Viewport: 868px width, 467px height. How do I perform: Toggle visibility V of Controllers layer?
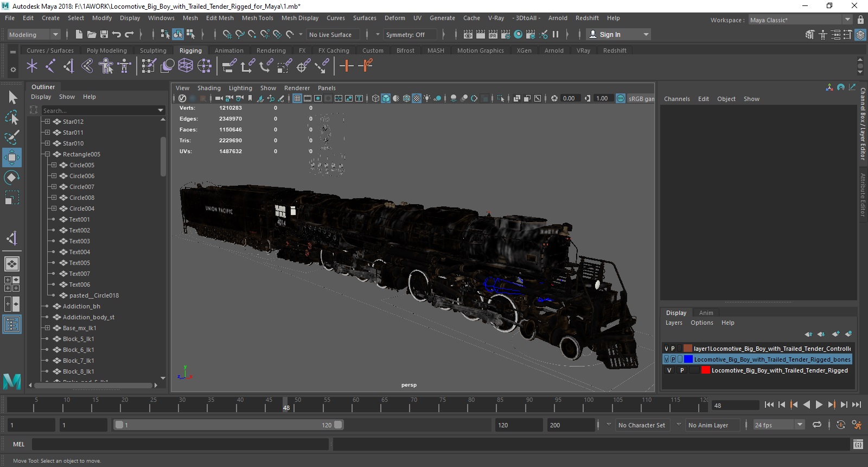tap(666, 349)
